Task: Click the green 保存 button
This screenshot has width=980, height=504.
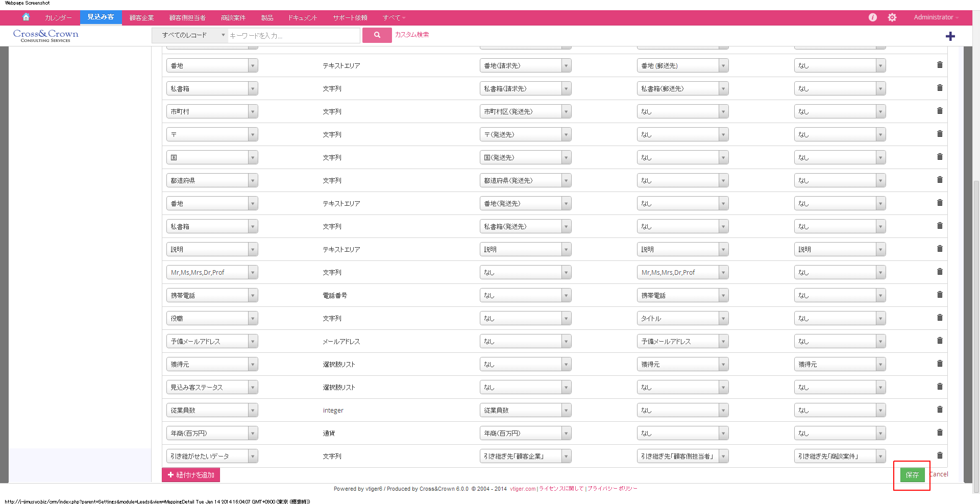Action: coord(912,475)
